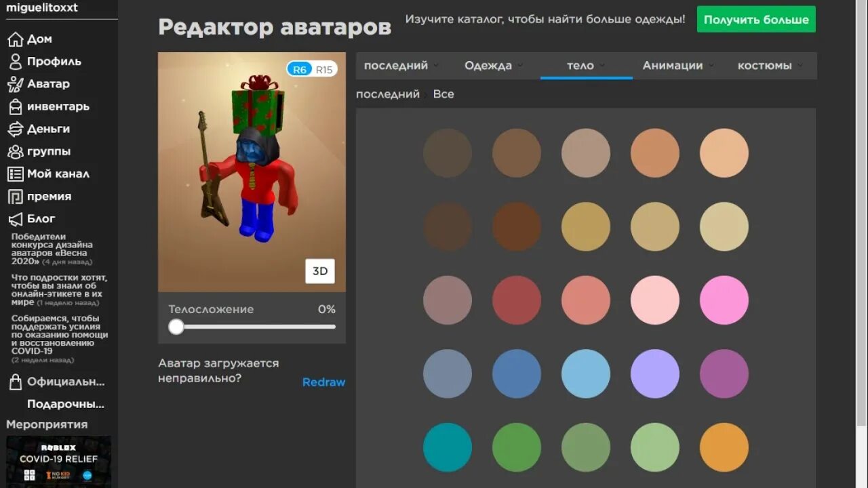
Task: Expand the Одежда dropdown arrow
Action: coord(519,66)
